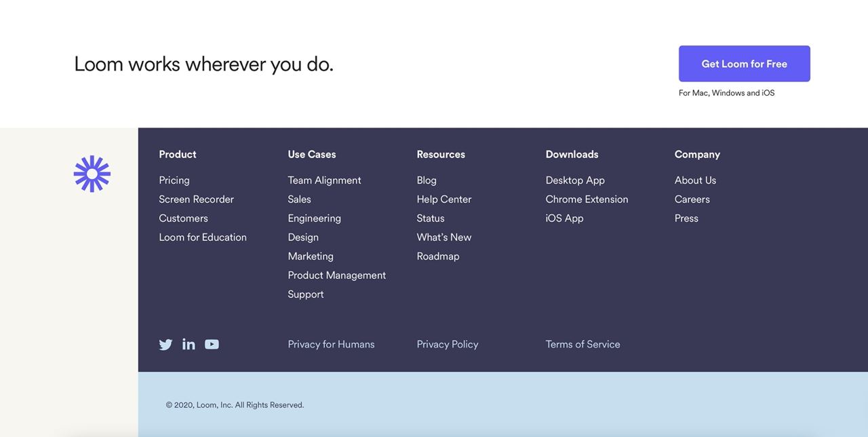
Task: Open Loom's Twitter page icon
Action: point(165,344)
